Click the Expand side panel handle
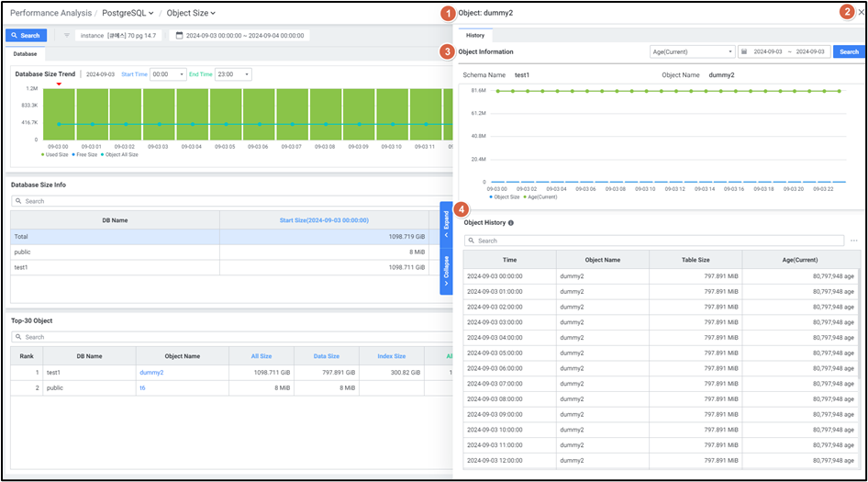Viewport: 868px width, 482px height. coord(446,223)
